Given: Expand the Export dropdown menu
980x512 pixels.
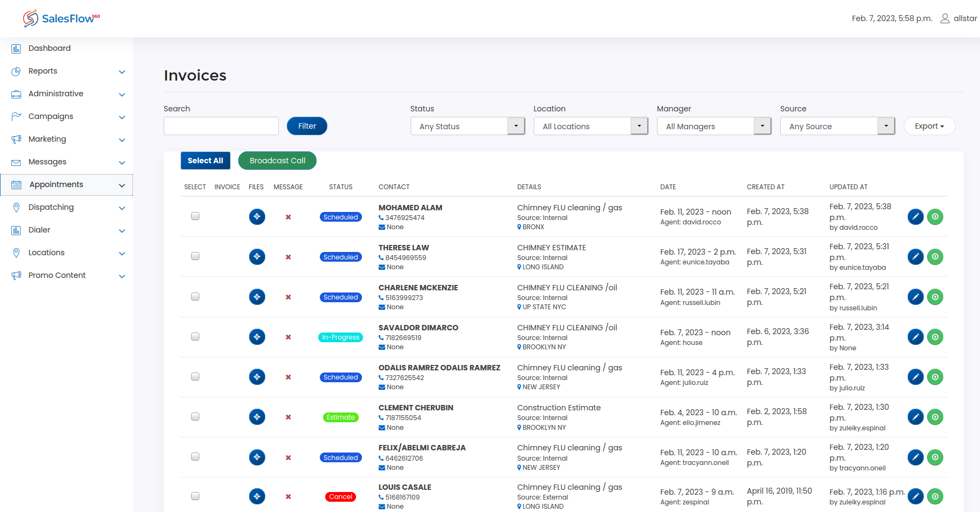Looking at the screenshot, I should tap(929, 126).
